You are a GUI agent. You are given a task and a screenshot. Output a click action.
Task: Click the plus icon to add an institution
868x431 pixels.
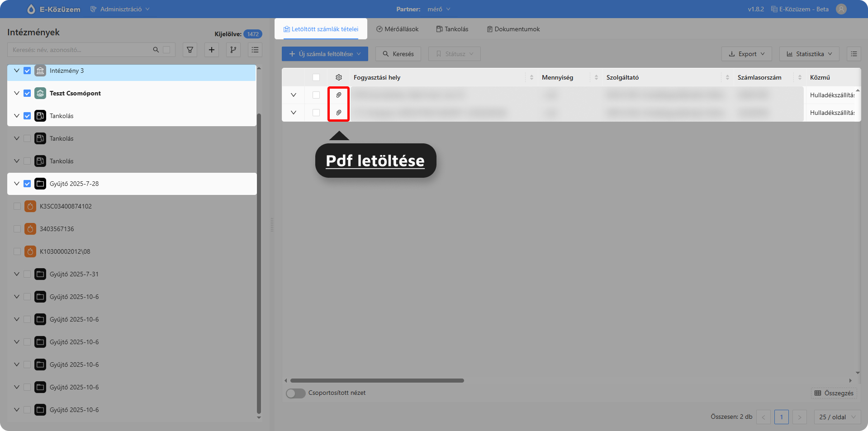click(211, 50)
